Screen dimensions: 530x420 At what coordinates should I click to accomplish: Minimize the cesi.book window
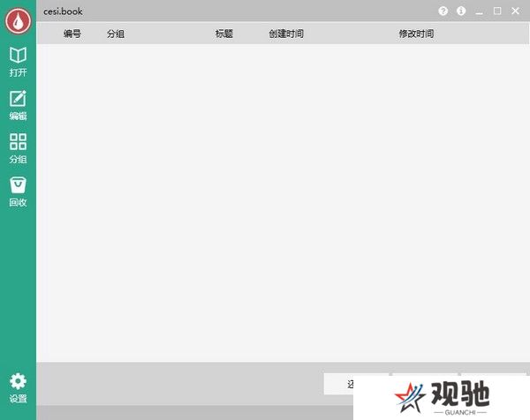click(x=479, y=11)
